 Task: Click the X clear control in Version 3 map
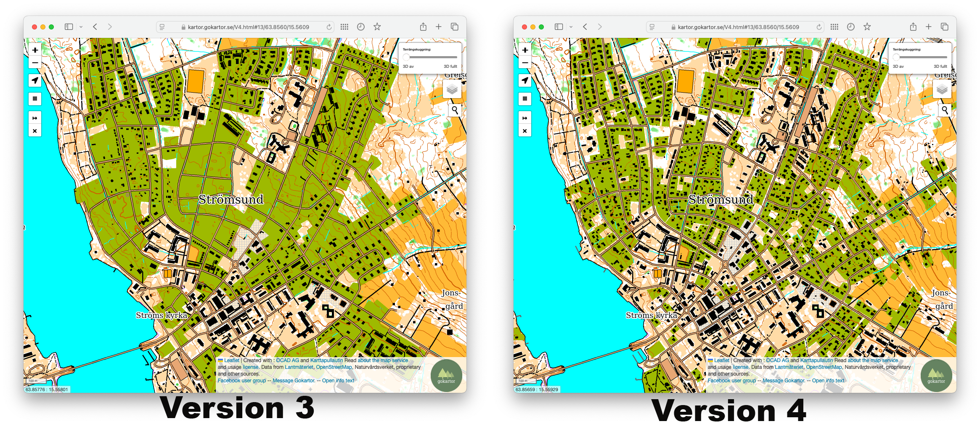(35, 131)
